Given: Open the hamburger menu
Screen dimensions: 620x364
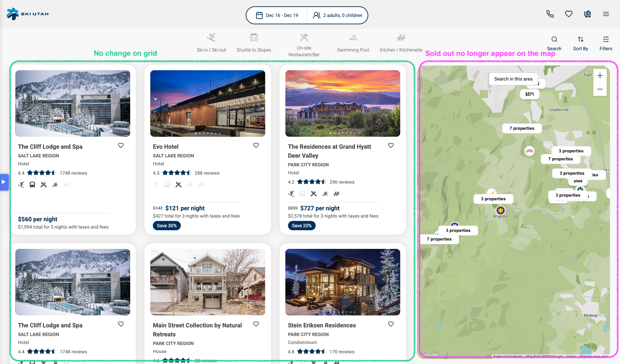Looking at the screenshot, I should pyautogui.click(x=606, y=14).
